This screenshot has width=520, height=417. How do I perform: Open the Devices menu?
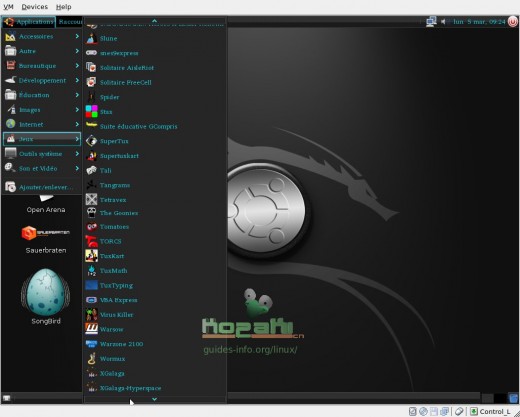point(35,7)
